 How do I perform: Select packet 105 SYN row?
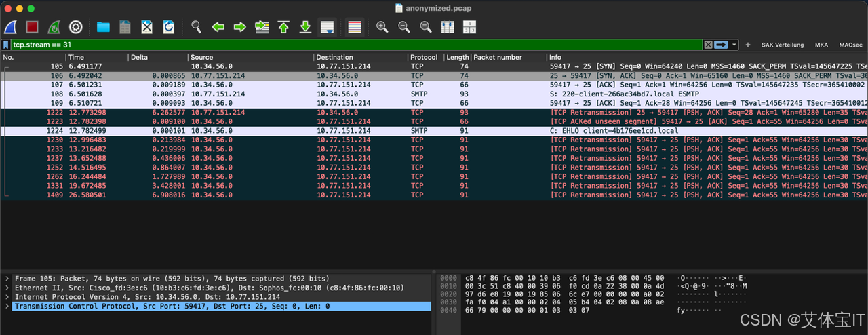[434, 66]
